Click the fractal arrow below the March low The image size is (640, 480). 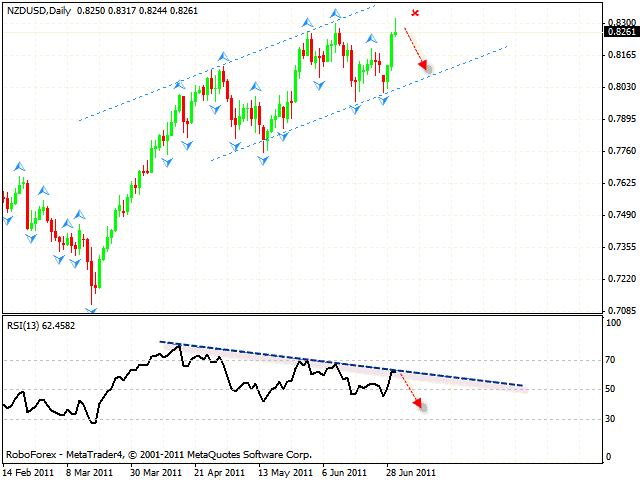click(92, 311)
